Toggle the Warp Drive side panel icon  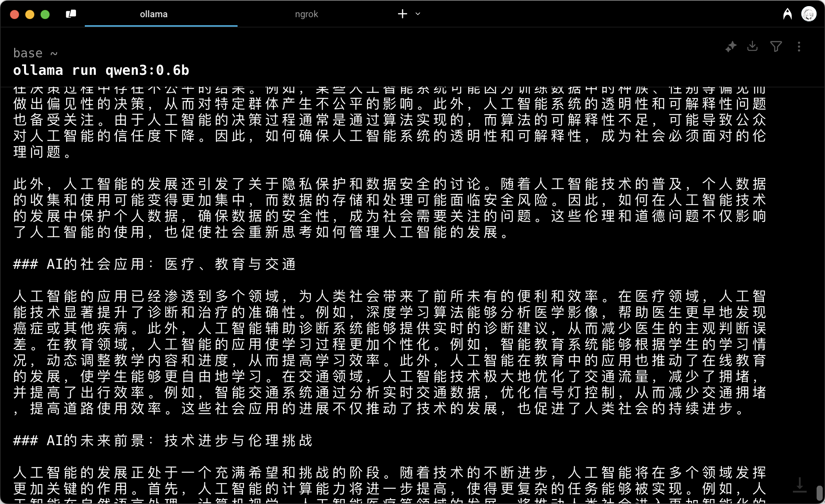pos(71,14)
